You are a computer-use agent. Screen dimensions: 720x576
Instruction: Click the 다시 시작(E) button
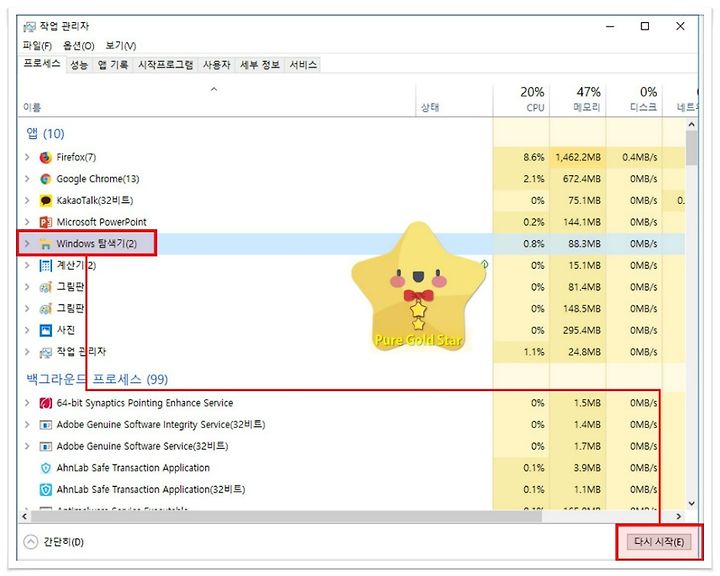659,542
